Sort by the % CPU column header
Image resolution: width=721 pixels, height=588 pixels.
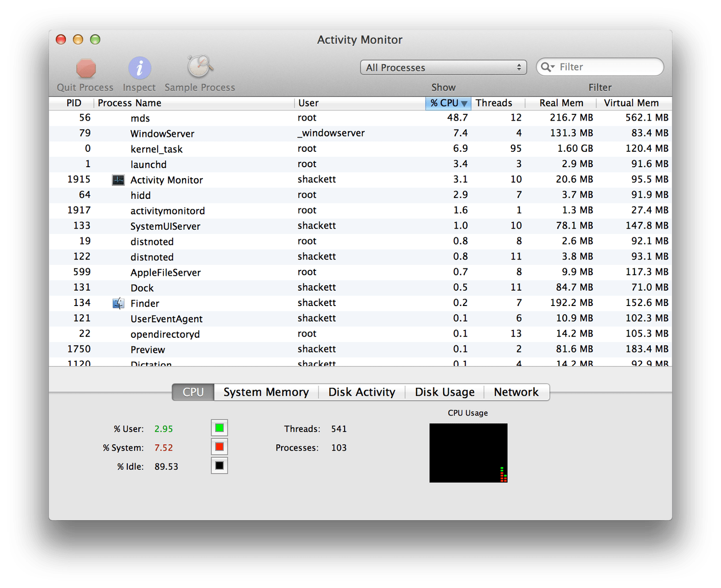coord(448,103)
